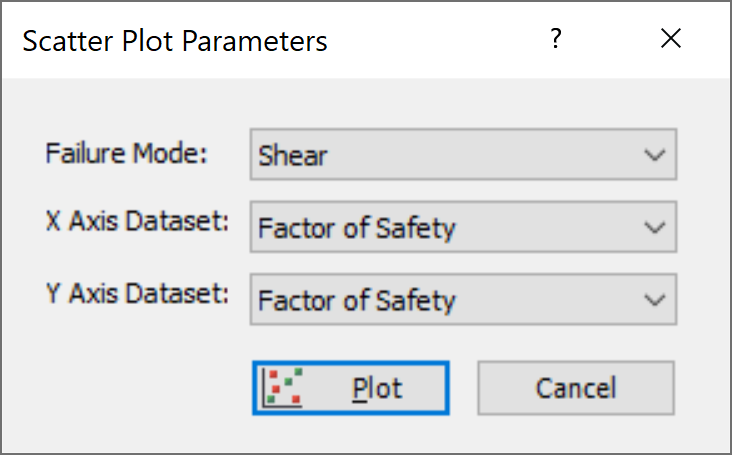Expand the X Axis Dataset dropdown arrow
Screen dimensions: 732x455
(x=655, y=227)
